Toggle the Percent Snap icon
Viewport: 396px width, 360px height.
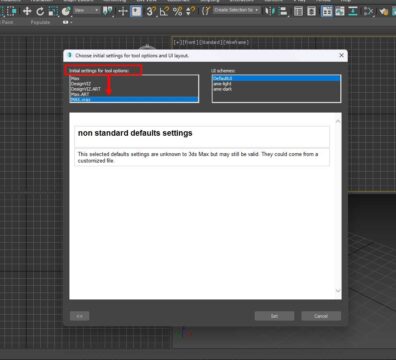pos(177,11)
